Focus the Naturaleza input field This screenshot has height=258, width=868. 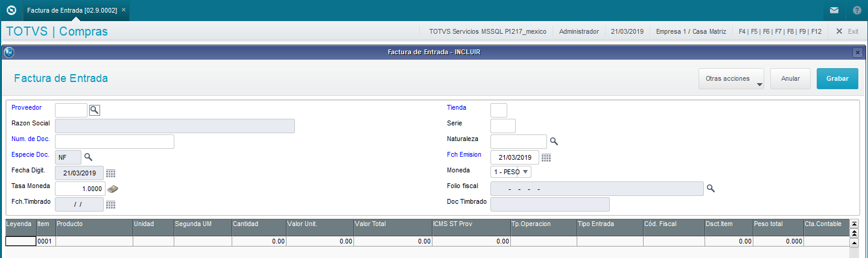point(519,141)
